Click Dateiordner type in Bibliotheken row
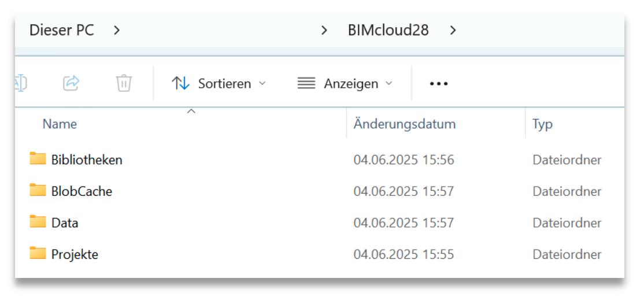This screenshot has width=644, height=297. click(x=567, y=160)
